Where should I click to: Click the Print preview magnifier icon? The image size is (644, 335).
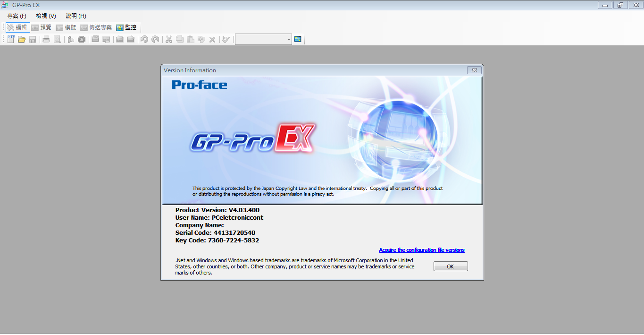57,39
